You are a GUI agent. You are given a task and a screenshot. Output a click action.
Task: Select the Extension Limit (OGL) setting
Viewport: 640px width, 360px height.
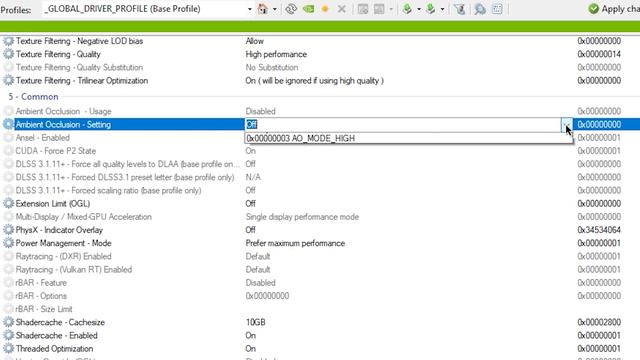tap(53, 203)
